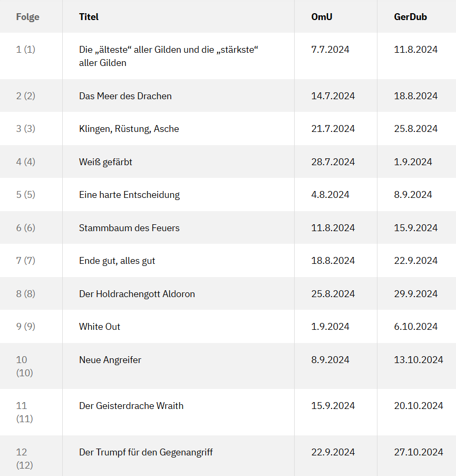The image size is (456, 476).
Task: Click OmU date 7.7.2024
Action: coord(330,50)
